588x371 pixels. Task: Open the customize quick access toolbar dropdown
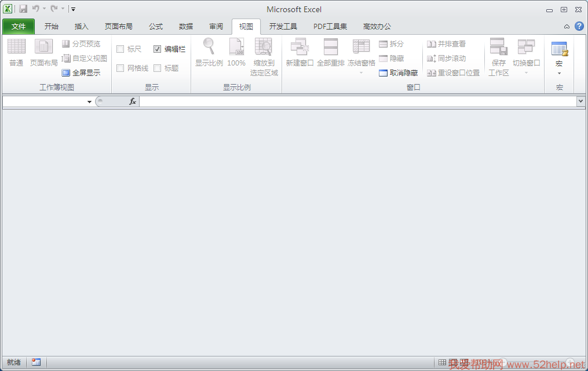click(x=73, y=9)
